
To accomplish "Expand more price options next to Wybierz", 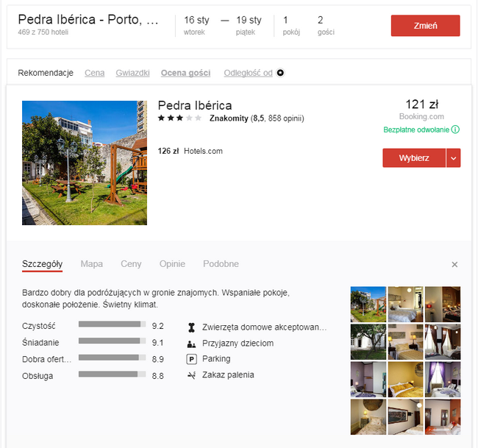I will [453, 158].
